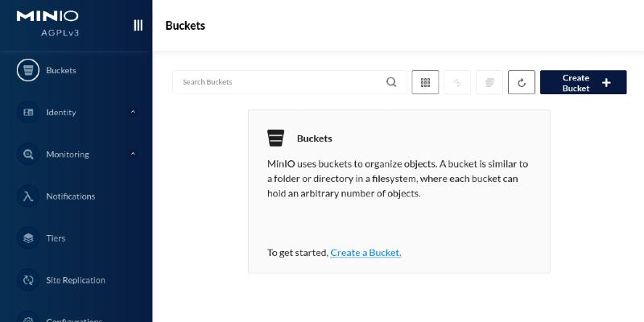Click the Monitoring magnifier icon in the sidebar

(28, 154)
